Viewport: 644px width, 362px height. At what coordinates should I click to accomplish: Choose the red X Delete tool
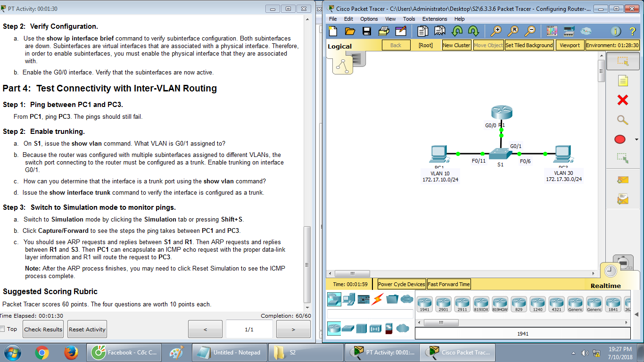click(x=623, y=100)
